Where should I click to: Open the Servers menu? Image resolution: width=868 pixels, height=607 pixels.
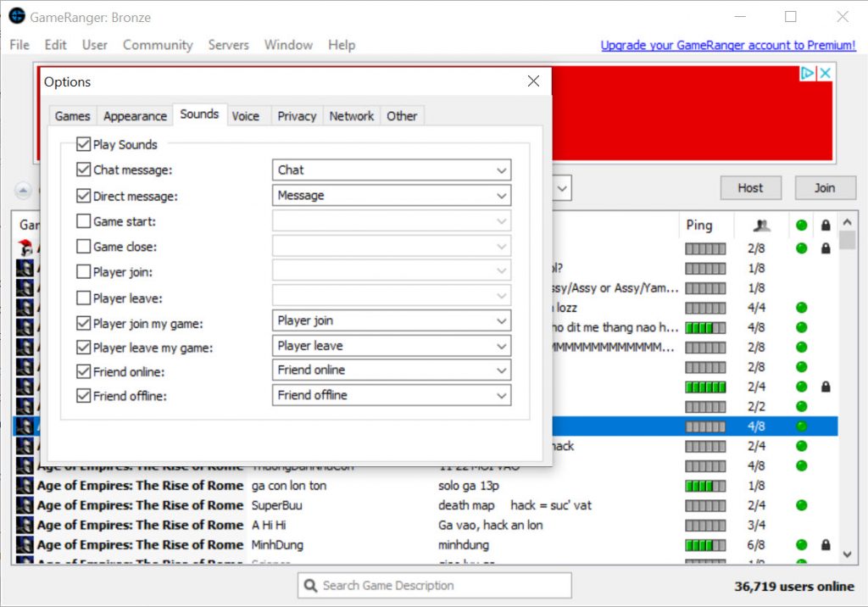(229, 45)
